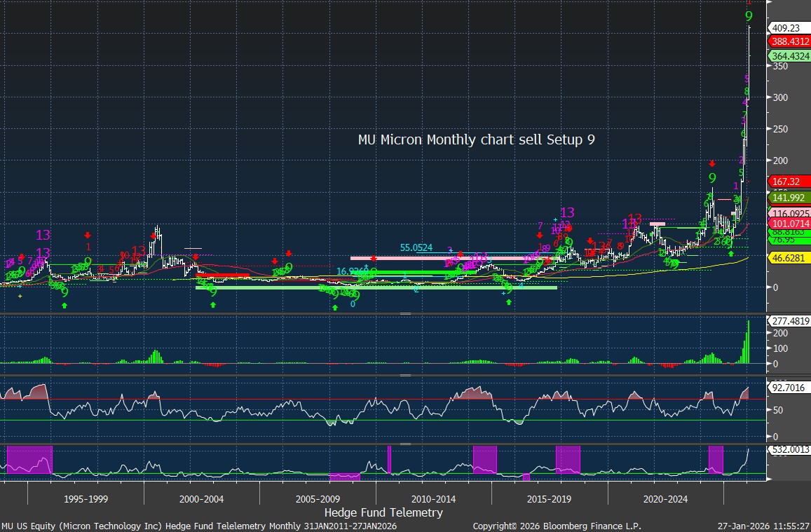
Task: Click the 92.7016 oscillator value label
Action: tap(789, 386)
